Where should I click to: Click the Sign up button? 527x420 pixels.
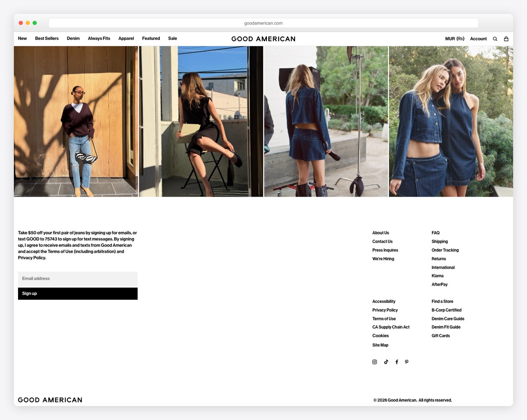pyautogui.click(x=78, y=293)
